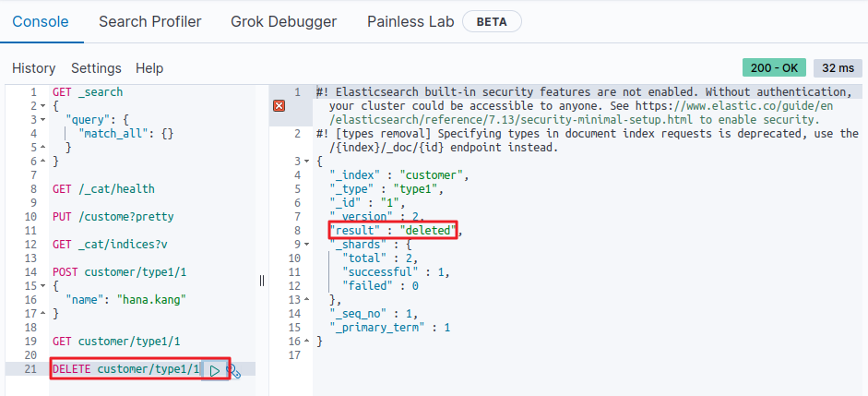This screenshot has height=396, width=868.
Task: Click the "name": "hana.kang" line
Action: [x=125, y=300]
